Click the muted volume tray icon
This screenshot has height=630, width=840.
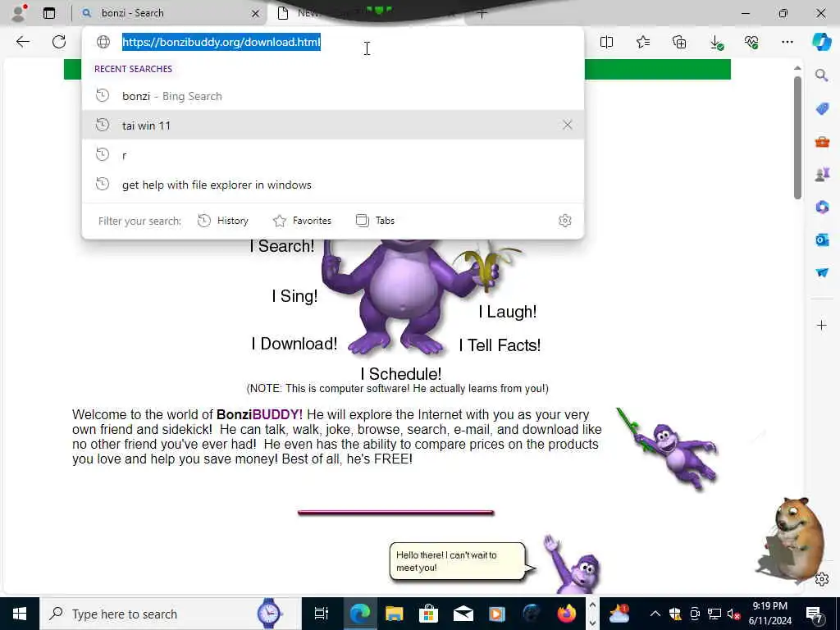tap(733, 614)
